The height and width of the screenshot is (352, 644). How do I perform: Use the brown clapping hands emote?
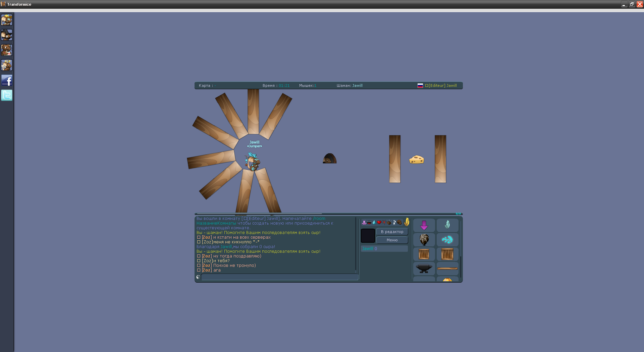tap(389, 222)
